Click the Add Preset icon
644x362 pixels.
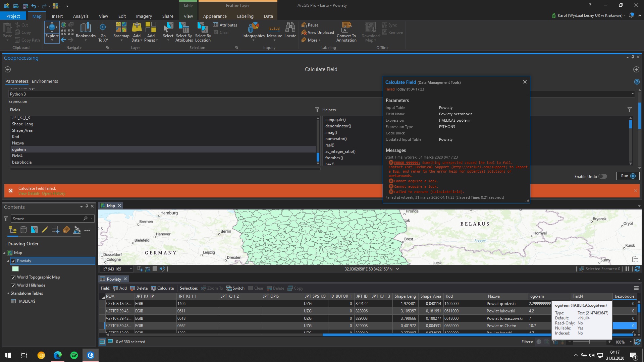point(151,27)
